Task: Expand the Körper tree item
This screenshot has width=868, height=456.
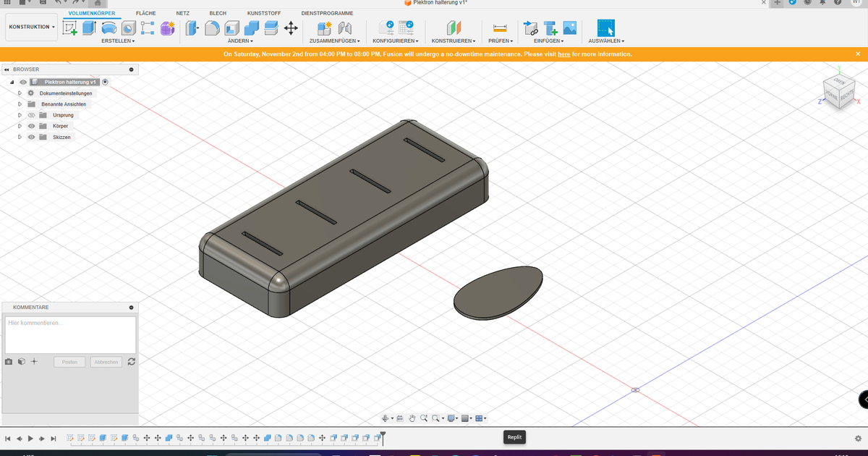Action: pyautogui.click(x=20, y=125)
